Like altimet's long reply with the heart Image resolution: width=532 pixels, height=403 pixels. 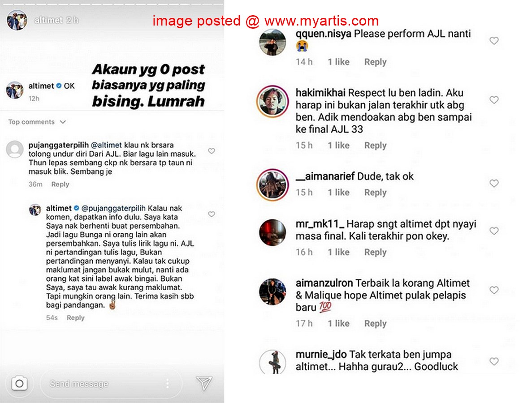click(212, 214)
